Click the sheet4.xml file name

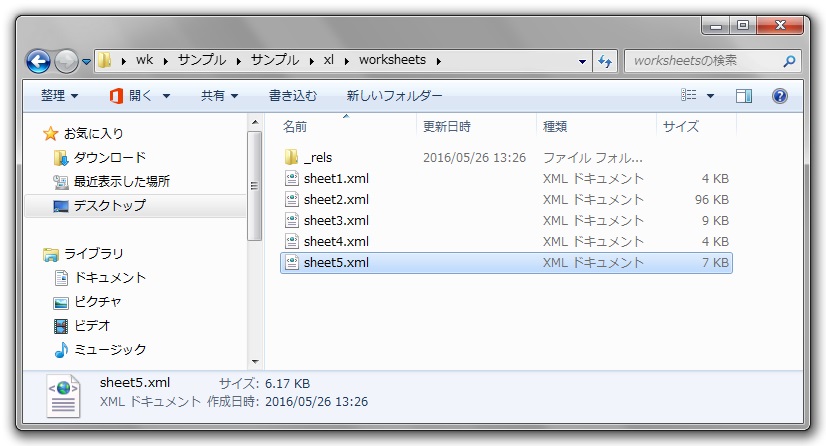tap(336, 242)
